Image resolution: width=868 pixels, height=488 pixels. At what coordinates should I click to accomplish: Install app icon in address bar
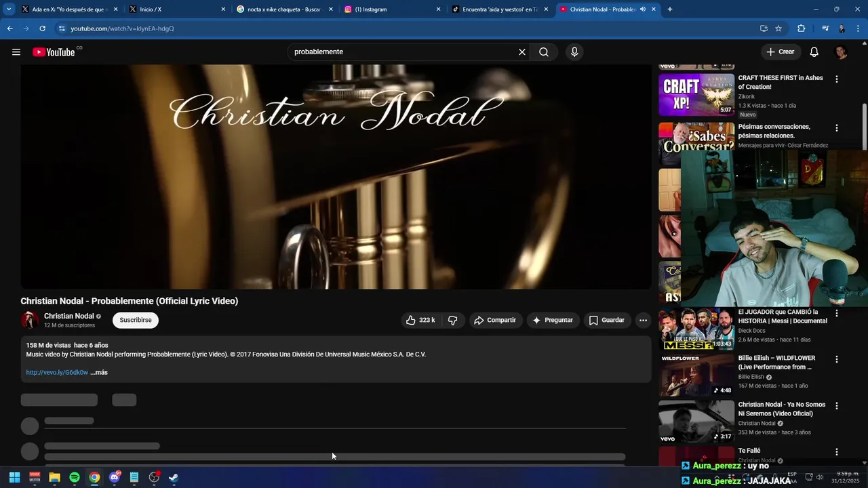[x=764, y=28]
